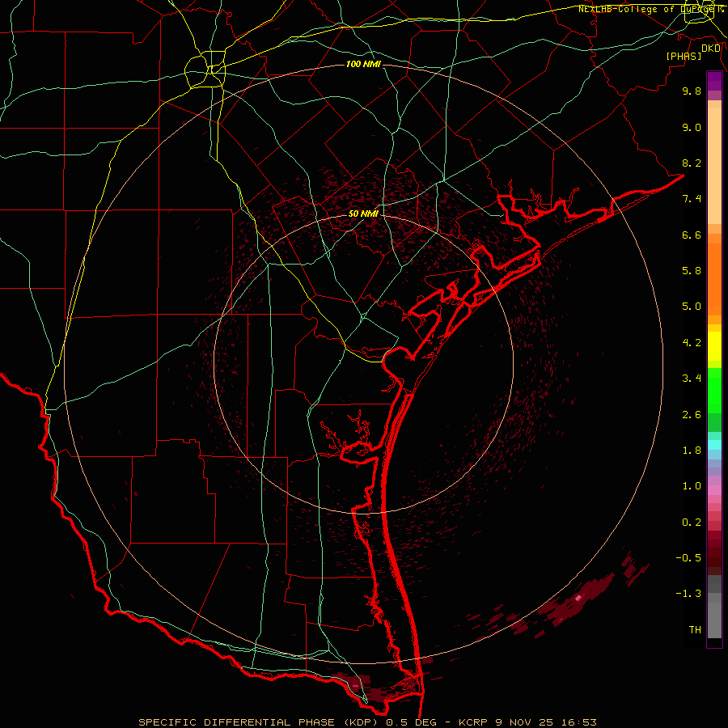Select the 9.0 value on the scale

(x=692, y=127)
